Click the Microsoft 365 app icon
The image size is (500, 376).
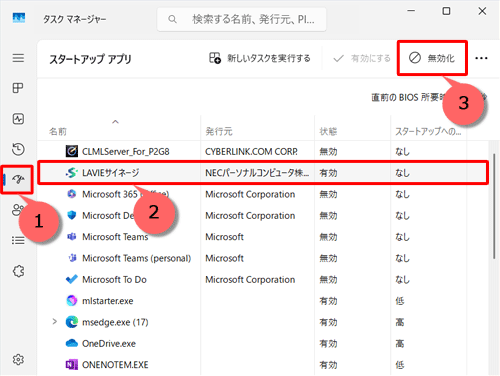pyautogui.click(x=72, y=194)
